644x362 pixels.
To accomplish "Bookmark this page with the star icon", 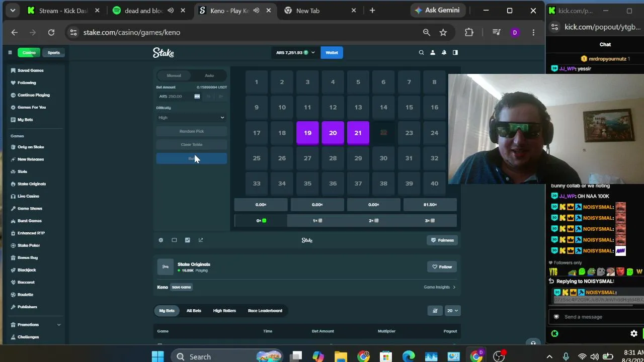I will pos(443,32).
